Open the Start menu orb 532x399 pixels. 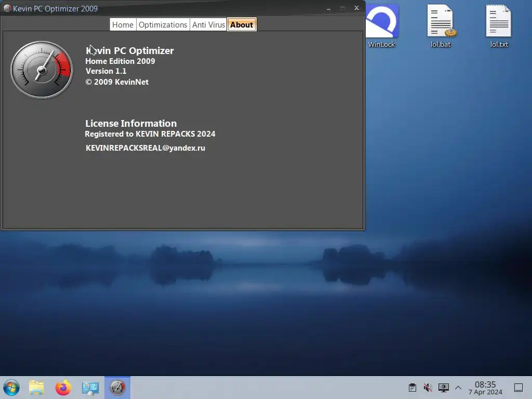pyautogui.click(x=11, y=388)
